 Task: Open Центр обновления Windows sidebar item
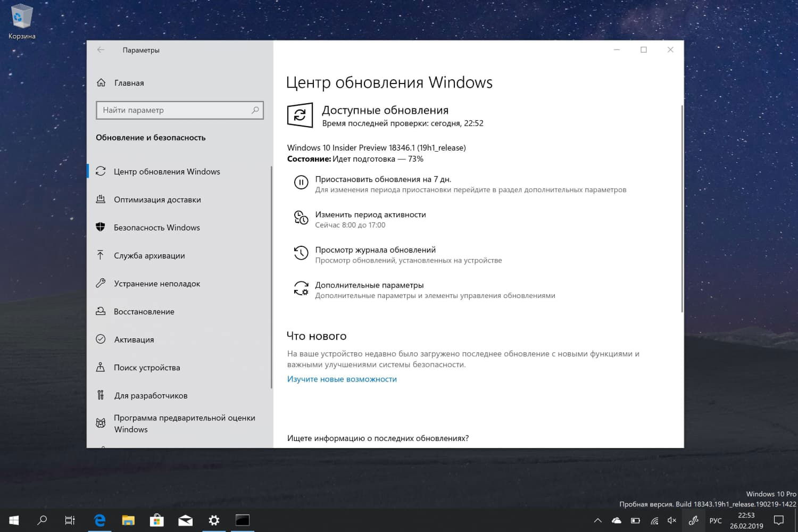click(167, 171)
